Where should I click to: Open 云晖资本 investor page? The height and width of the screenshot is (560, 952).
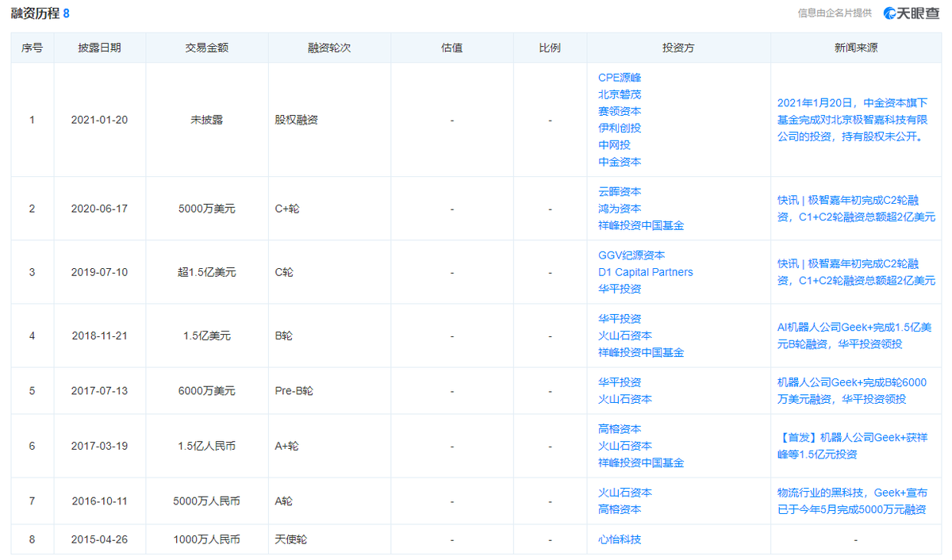pyautogui.click(x=620, y=192)
